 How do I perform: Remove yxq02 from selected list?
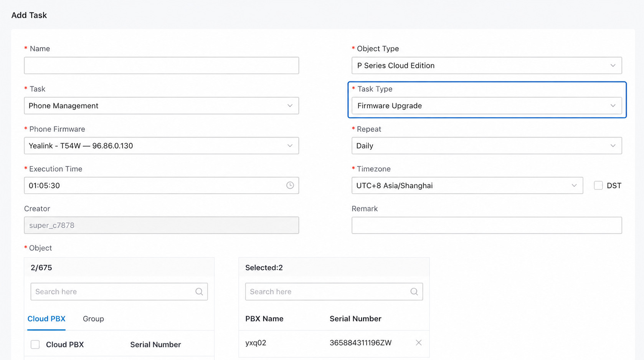point(418,342)
